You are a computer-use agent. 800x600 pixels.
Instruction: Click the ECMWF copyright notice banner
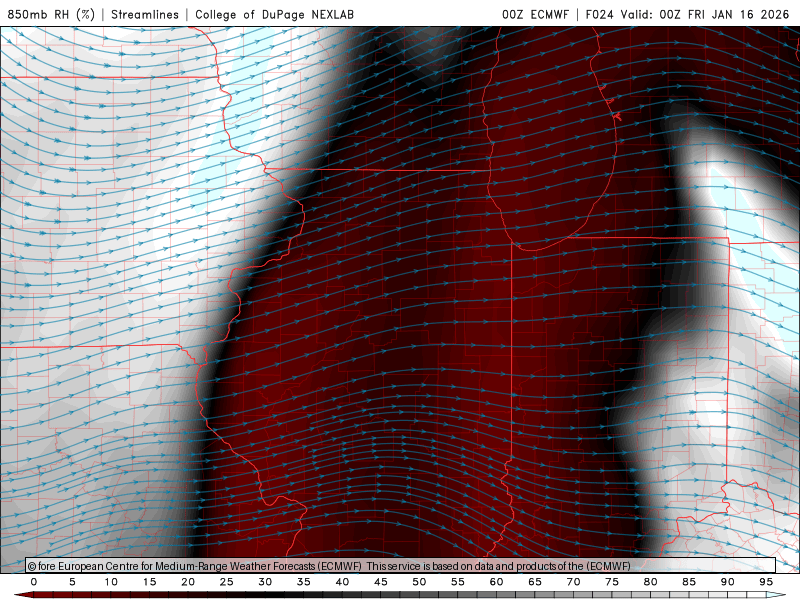pyautogui.click(x=401, y=566)
